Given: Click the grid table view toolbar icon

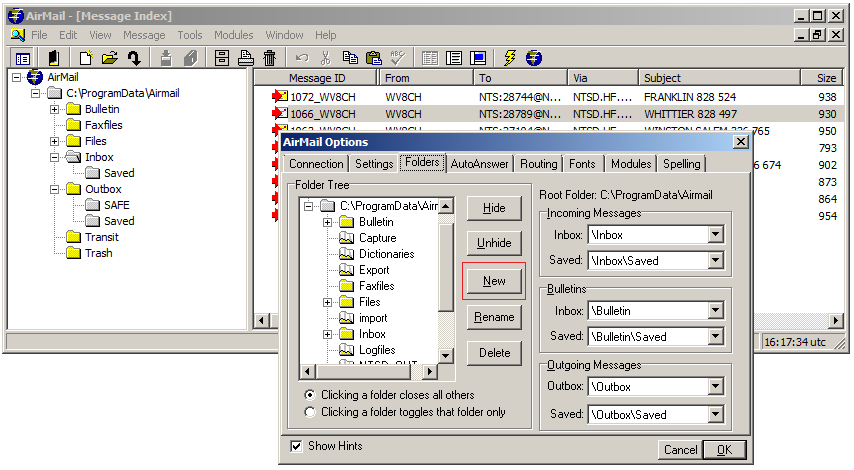Looking at the screenshot, I should coord(430,58).
